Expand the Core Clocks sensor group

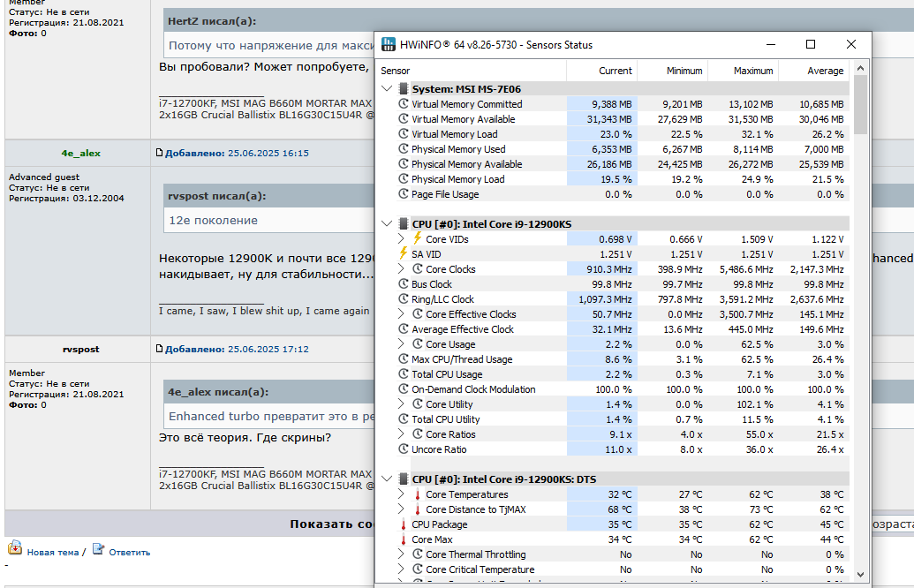point(402,269)
